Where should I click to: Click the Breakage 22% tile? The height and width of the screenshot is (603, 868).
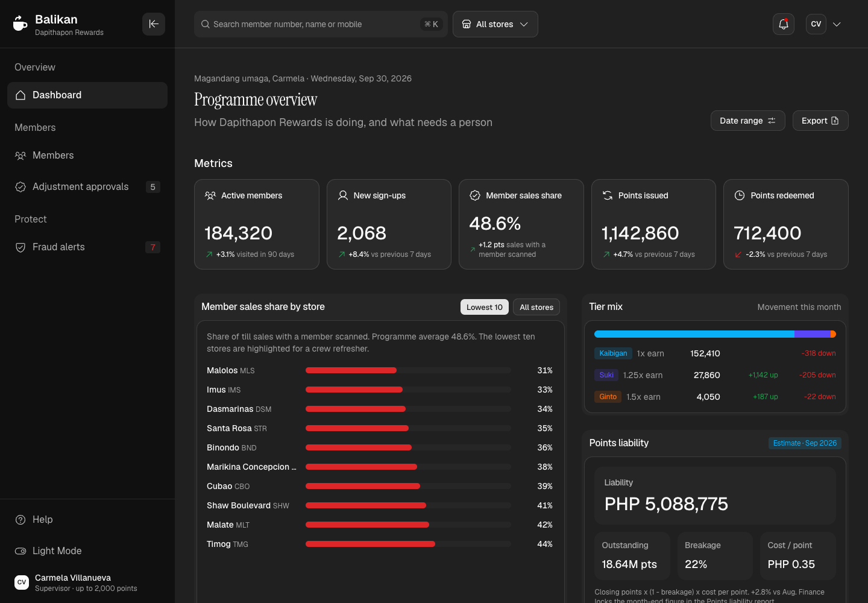715,556
